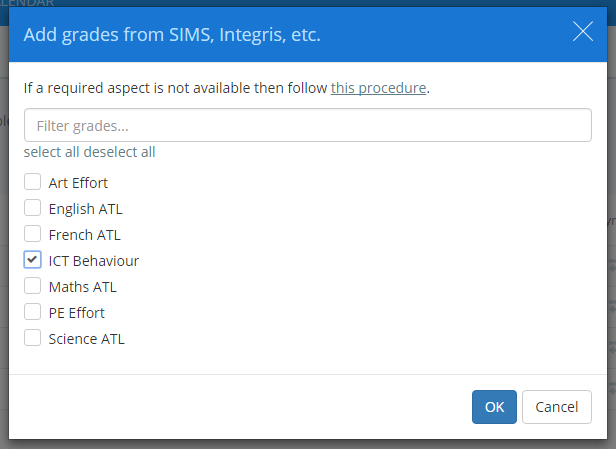Open the 'this procedure' link

[379, 88]
